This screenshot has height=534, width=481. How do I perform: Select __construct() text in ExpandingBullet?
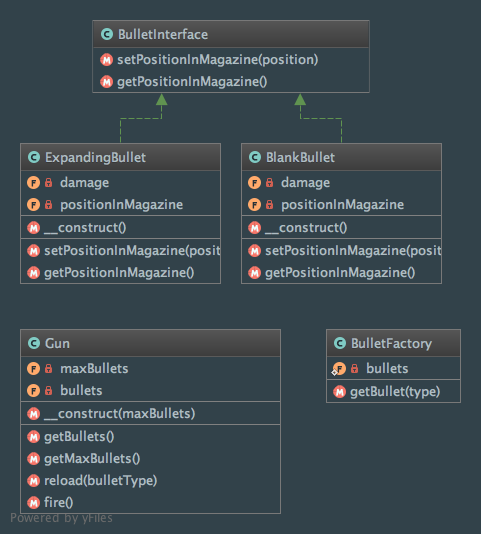(85, 227)
